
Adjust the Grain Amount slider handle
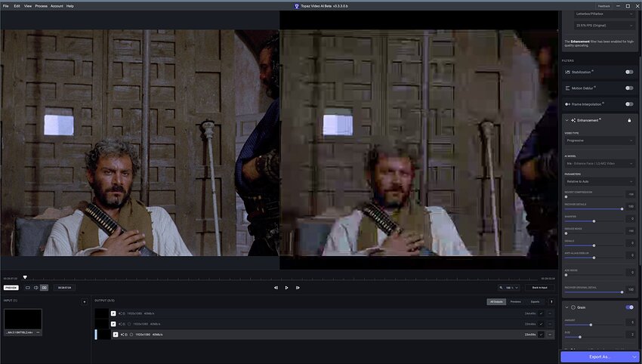(x=591, y=325)
